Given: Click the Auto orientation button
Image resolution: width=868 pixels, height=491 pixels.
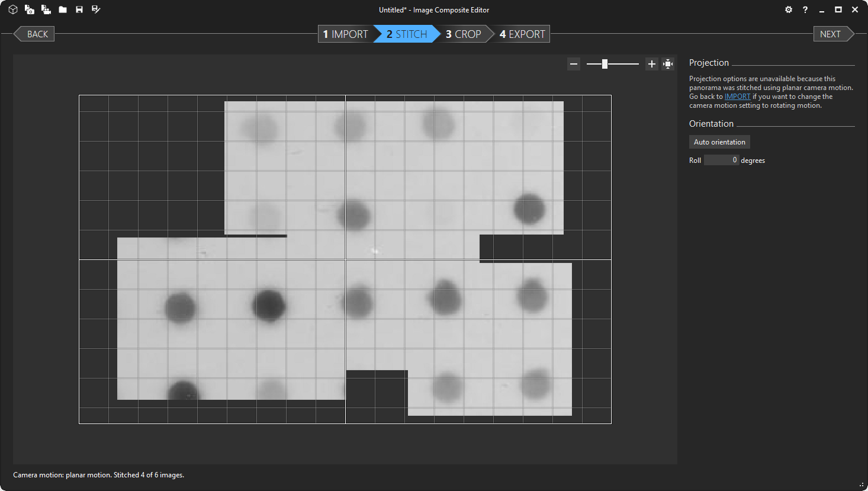Looking at the screenshot, I should pos(719,142).
